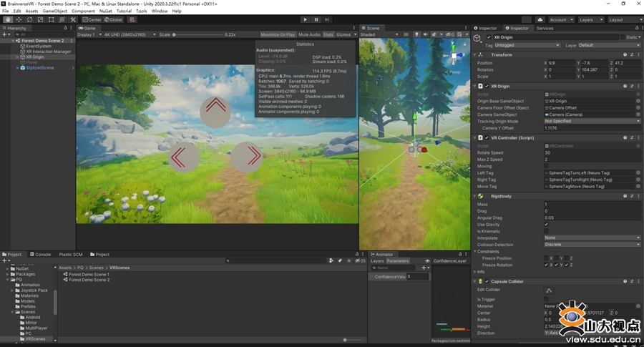Toggle Moving checkbox
Image resolution: width=644 pixels, height=347 pixels.
[x=546, y=166]
